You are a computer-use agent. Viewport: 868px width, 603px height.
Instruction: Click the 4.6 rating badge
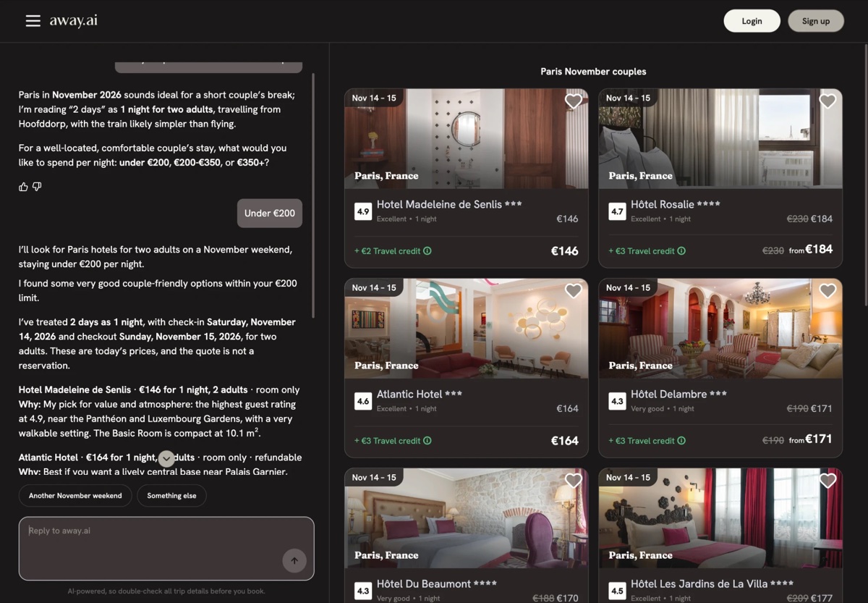pos(363,401)
